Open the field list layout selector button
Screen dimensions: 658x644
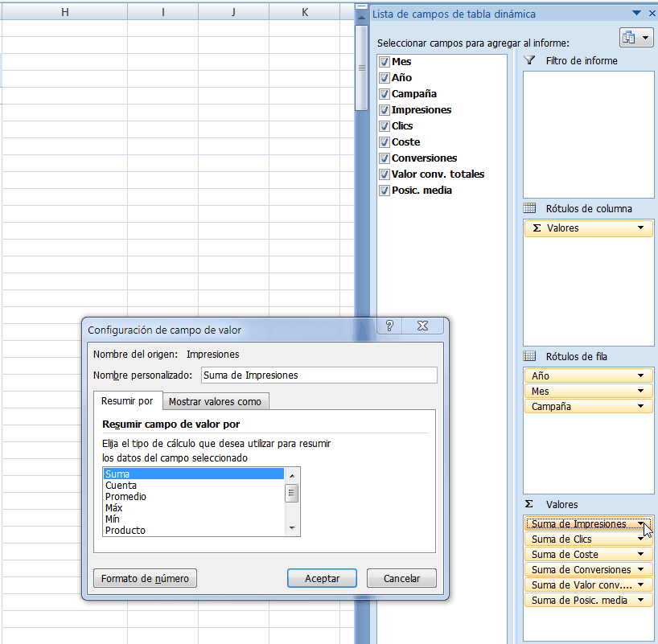pyautogui.click(x=635, y=37)
